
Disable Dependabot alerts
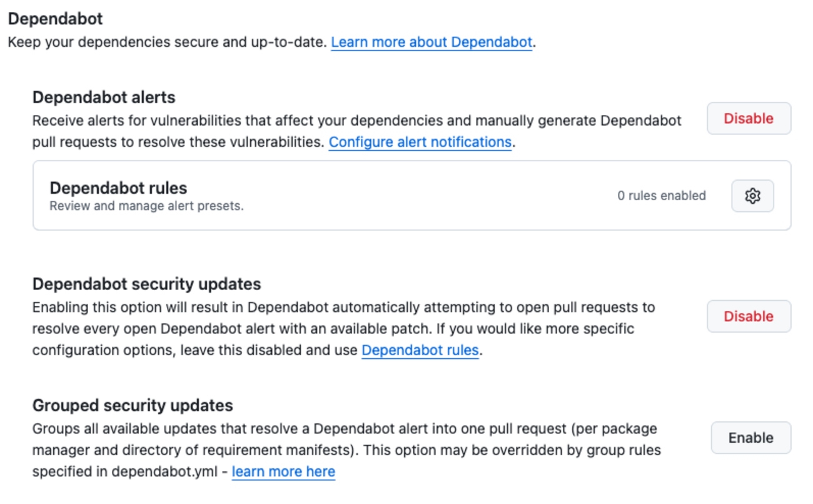click(749, 119)
